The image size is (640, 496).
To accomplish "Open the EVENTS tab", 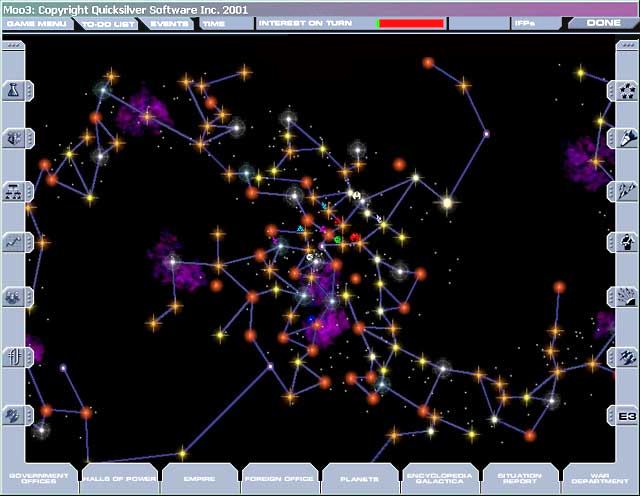I will click(x=169, y=24).
